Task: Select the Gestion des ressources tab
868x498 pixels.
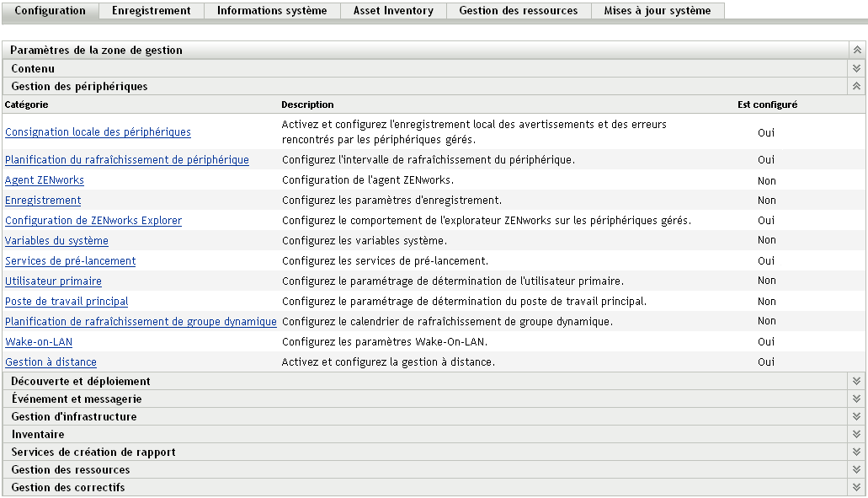Action: 518,11
